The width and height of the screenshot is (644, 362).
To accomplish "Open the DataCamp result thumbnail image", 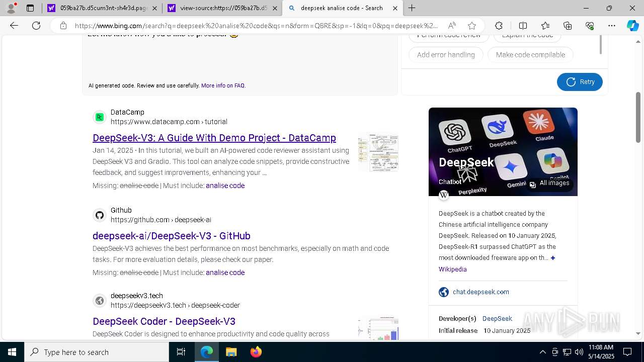I will (378, 152).
